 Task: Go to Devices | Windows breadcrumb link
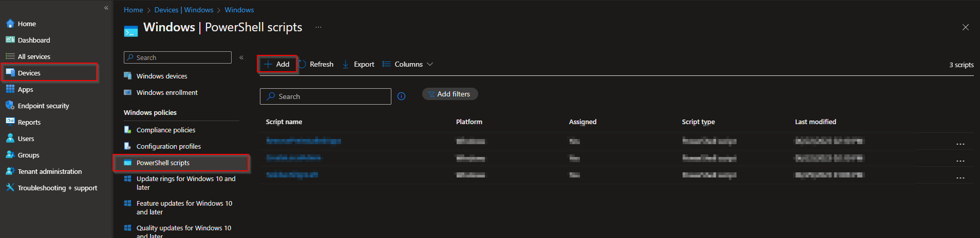tap(184, 10)
